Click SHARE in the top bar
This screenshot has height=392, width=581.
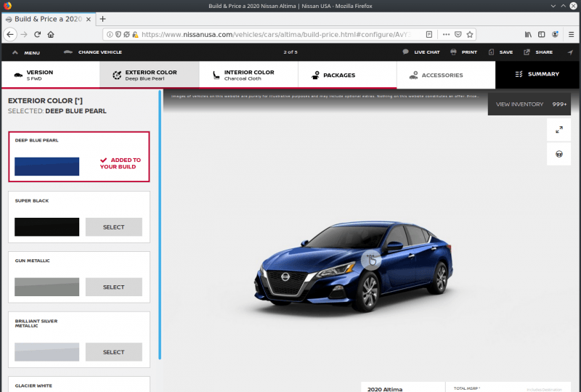click(538, 52)
